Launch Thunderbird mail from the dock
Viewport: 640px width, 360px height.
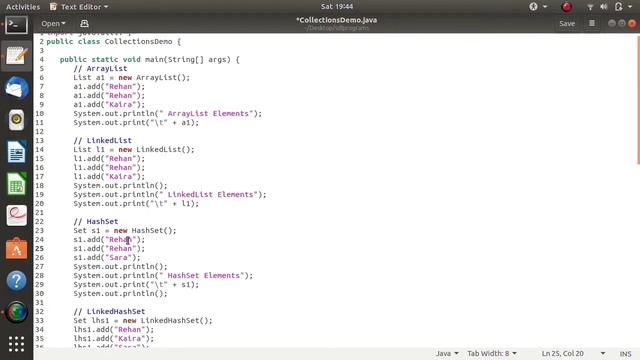point(16,88)
